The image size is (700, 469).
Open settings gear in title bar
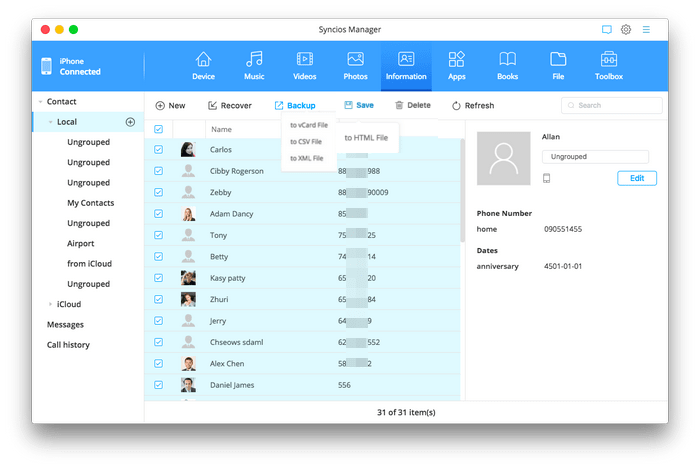pos(626,29)
